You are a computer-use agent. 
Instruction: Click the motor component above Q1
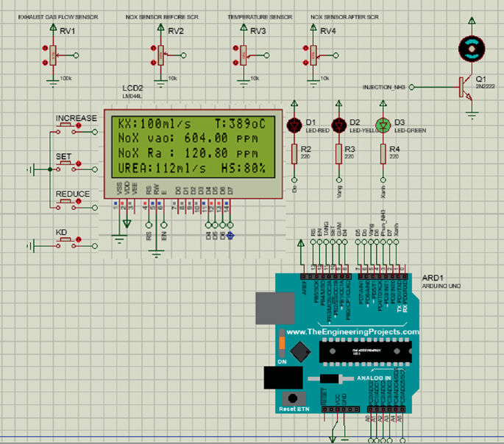[470, 49]
